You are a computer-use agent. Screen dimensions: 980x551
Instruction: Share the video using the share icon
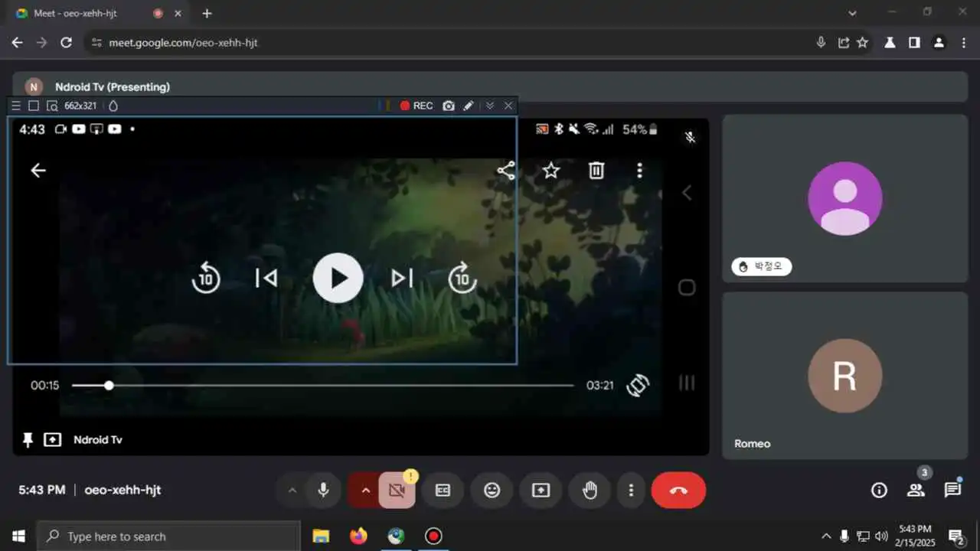click(506, 171)
